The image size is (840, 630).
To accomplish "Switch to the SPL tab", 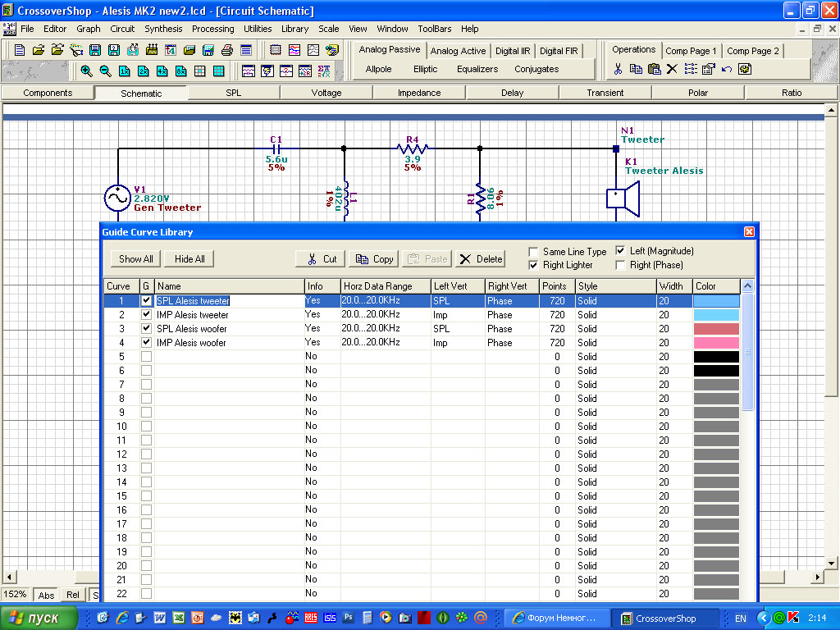I will [234, 93].
